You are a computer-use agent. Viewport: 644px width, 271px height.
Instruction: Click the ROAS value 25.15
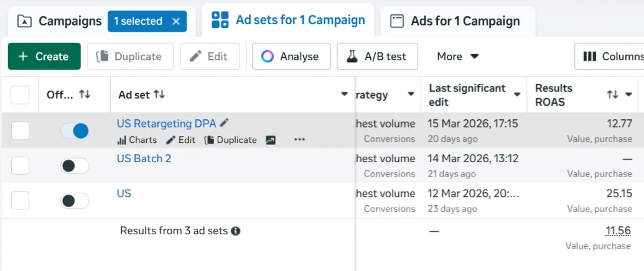619,193
